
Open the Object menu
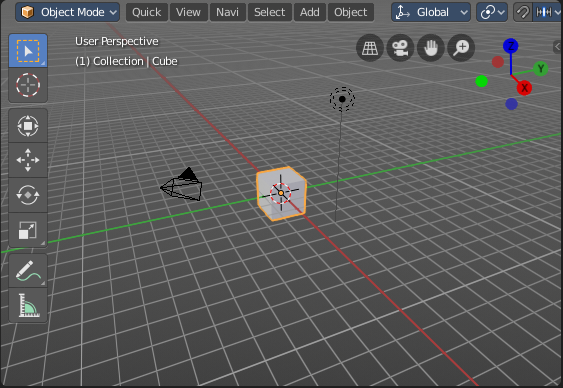(x=351, y=12)
